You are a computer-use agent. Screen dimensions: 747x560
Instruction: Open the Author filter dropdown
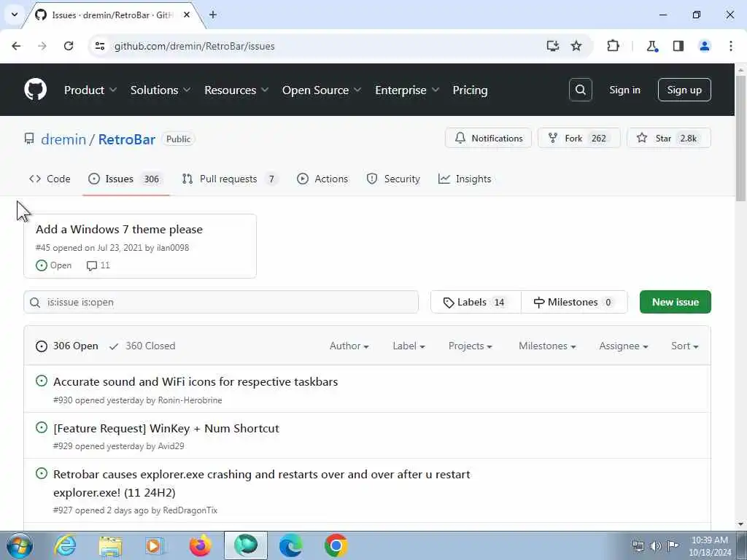tap(349, 346)
